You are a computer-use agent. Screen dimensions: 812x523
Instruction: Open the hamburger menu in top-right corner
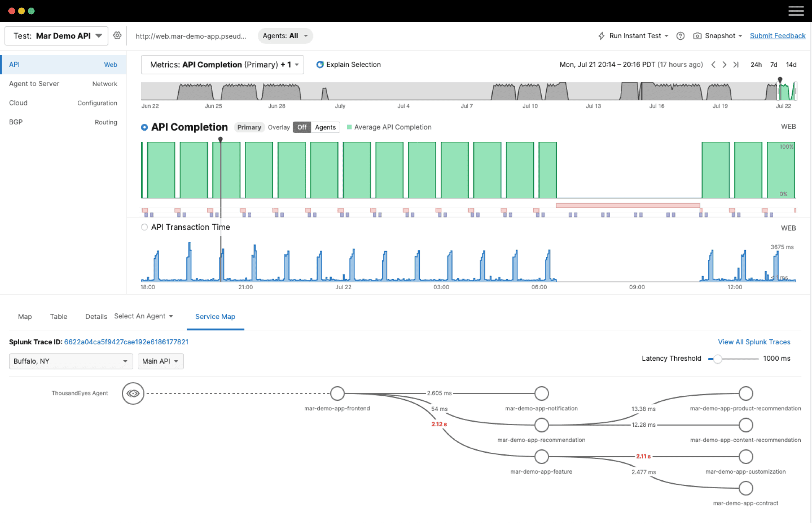pyautogui.click(x=796, y=10)
